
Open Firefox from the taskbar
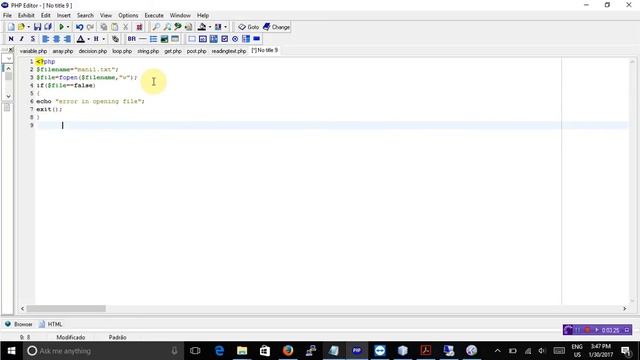click(x=288, y=351)
